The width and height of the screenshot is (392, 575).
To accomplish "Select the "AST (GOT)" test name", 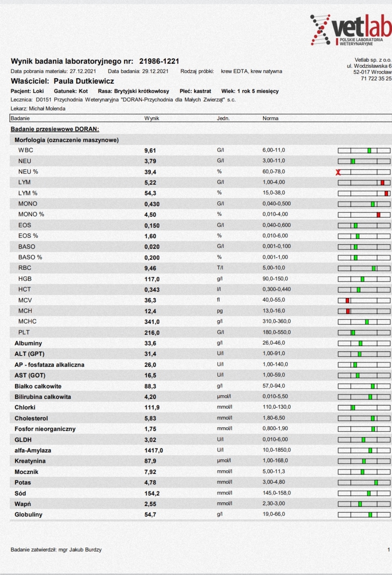I will (x=30, y=375).
